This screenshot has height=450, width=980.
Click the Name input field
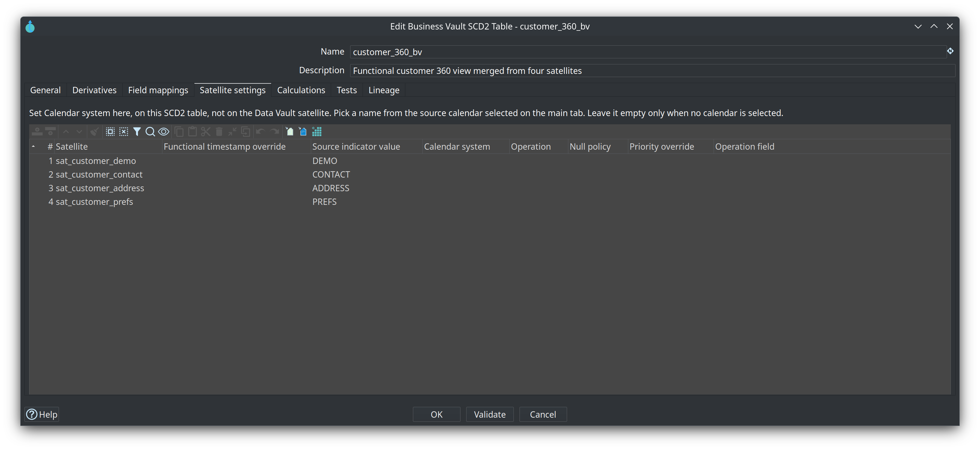(648, 52)
